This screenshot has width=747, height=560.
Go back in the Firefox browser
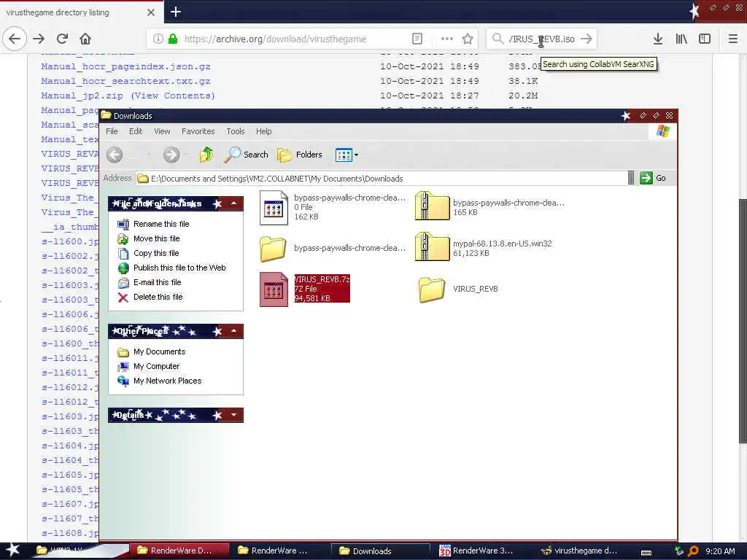[15, 39]
